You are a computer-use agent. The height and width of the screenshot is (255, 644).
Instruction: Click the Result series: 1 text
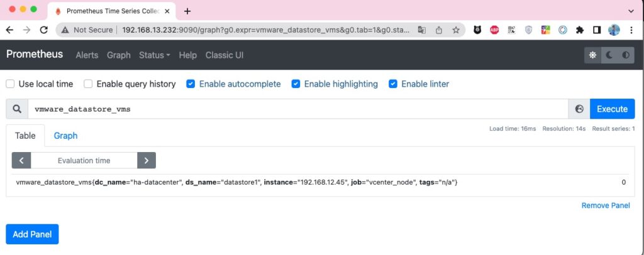pos(613,129)
